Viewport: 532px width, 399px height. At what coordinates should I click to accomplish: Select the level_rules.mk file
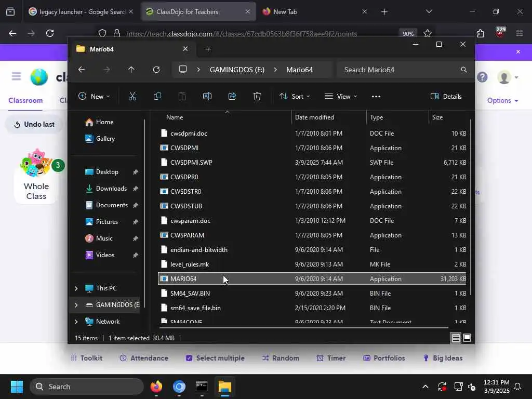pos(312,264)
